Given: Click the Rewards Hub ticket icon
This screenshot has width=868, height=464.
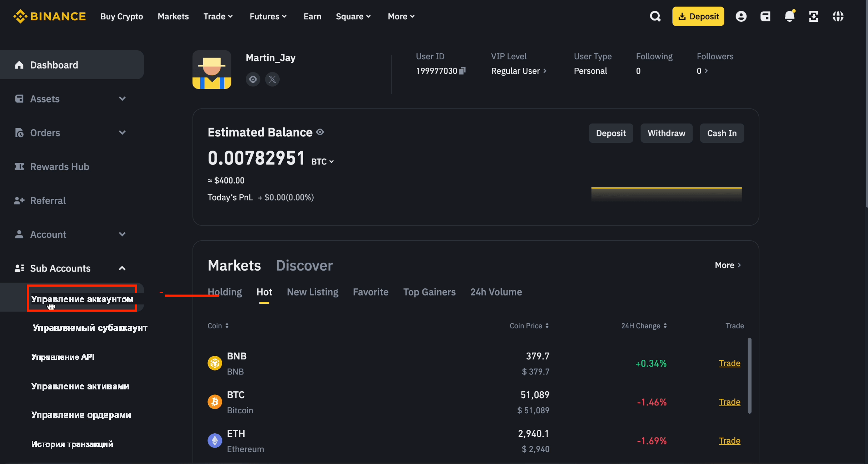Looking at the screenshot, I should (x=19, y=166).
